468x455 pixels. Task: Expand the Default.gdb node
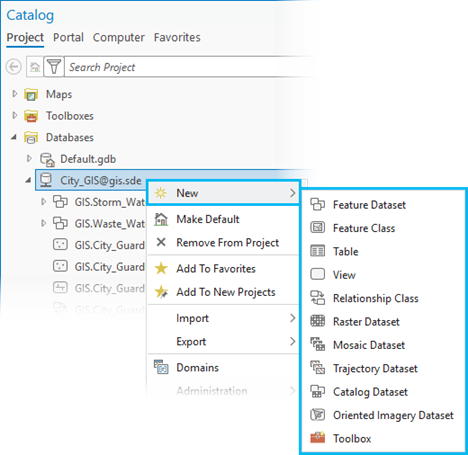29,158
